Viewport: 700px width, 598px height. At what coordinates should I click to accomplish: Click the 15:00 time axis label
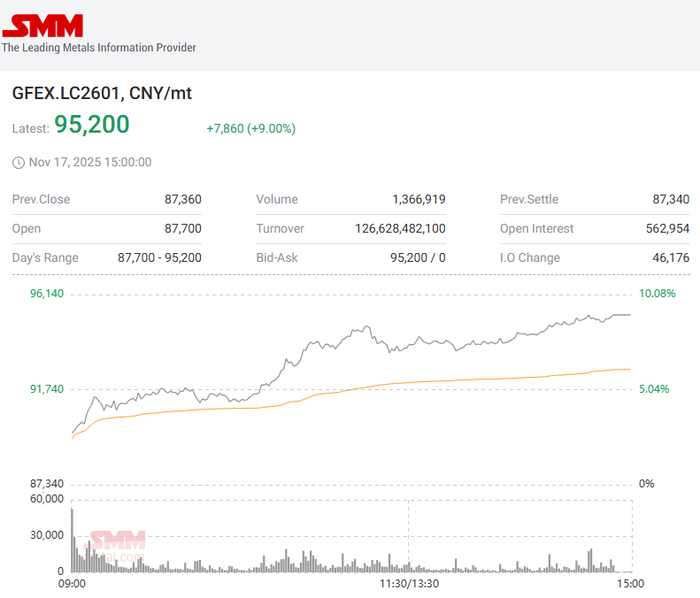(630, 584)
